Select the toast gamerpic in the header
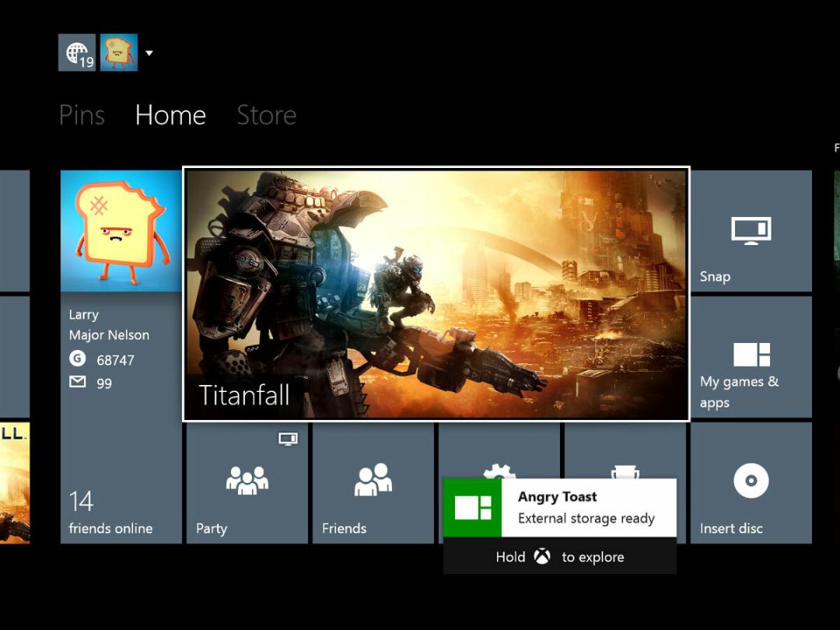 (x=119, y=53)
